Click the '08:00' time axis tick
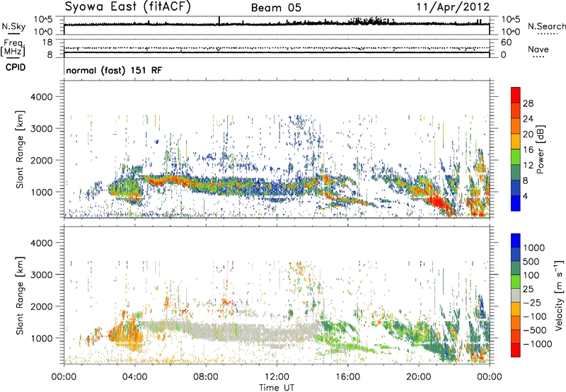Viewport: 566px width, 392px height. coord(206,377)
